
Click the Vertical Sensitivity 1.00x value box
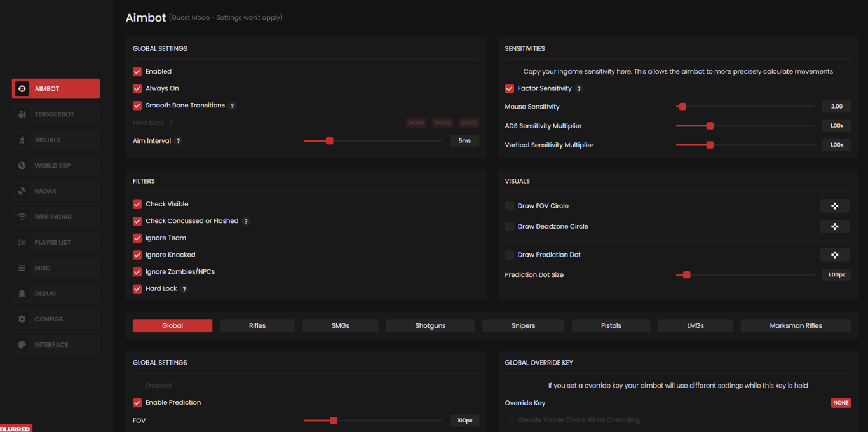837,145
